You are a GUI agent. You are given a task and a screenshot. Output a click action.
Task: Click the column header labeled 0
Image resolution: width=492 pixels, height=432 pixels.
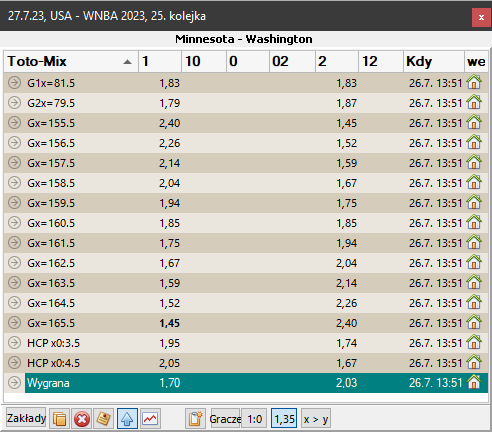(x=248, y=61)
